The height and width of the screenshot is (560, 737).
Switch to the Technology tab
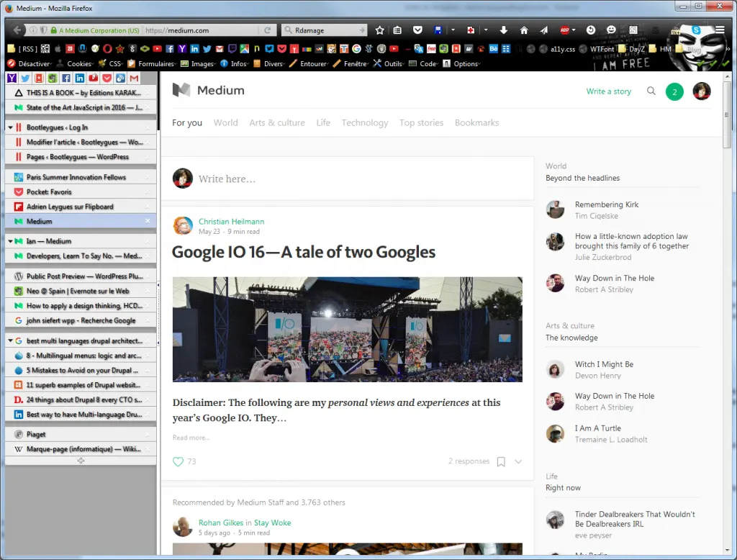(x=365, y=122)
